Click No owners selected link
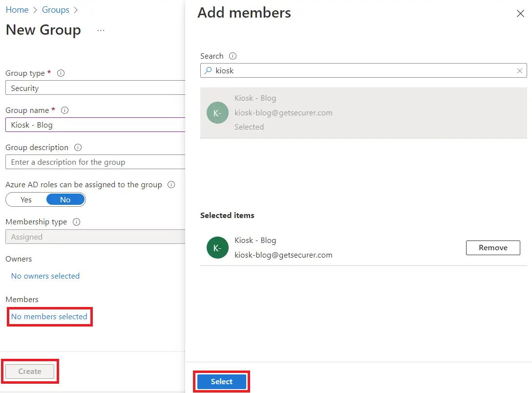Viewport: 532px width, 393px height. click(45, 276)
